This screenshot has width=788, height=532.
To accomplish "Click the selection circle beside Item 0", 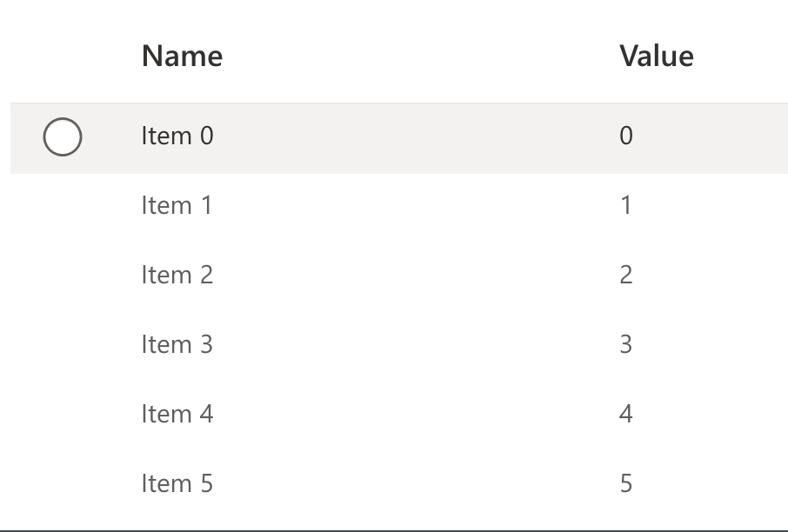I will (x=62, y=136).
